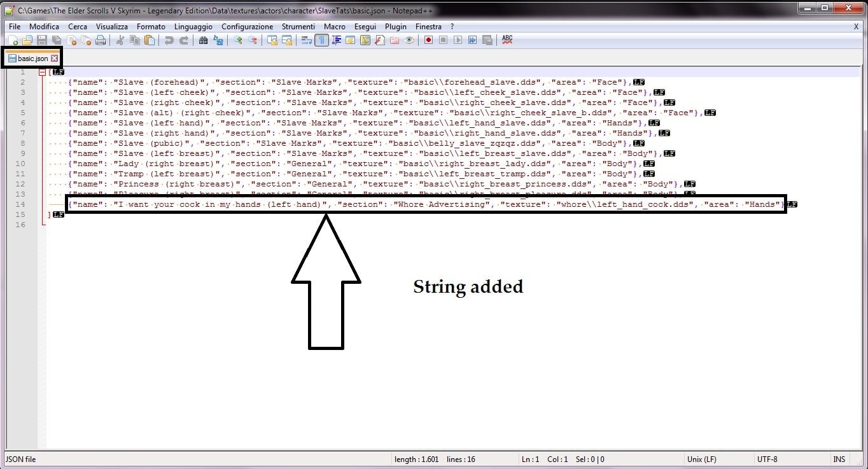Toggle the Function List toolbar icon

[380, 40]
